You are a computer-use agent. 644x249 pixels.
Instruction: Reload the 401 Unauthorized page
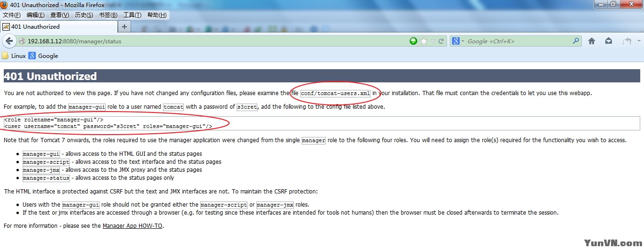(x=441, y=41)
